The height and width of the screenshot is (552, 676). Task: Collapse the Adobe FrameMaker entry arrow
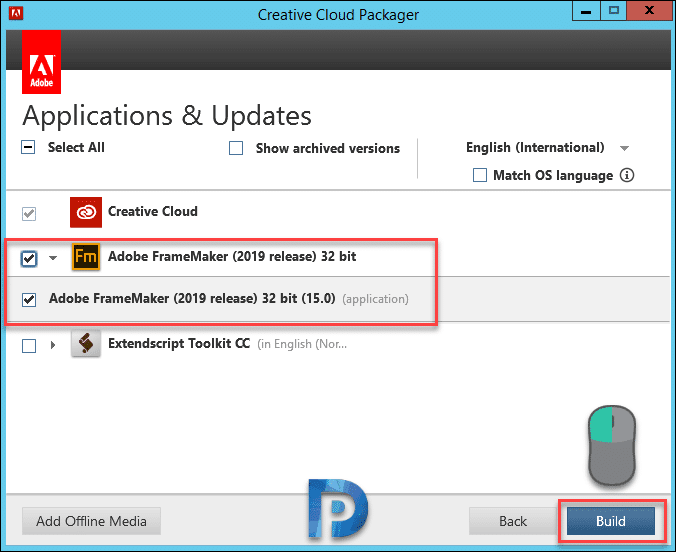tap(53, 258)
